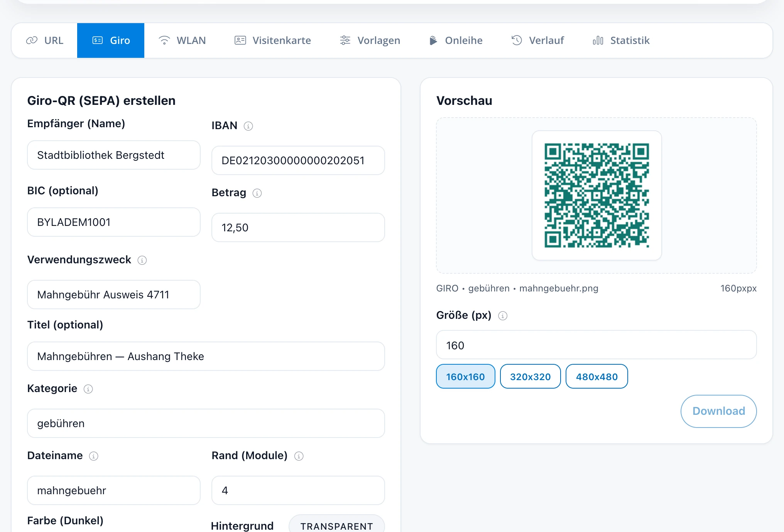Image resolution: width=784 pixels, height=532 pixels.
Task: Click the Empfänger (Name) input field
Action: point(114,155)
